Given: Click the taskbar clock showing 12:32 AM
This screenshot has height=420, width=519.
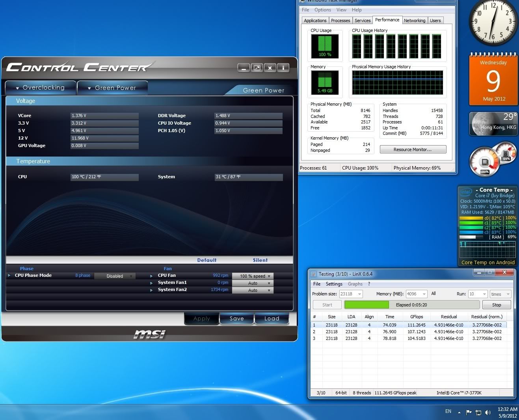Looking at the screenshot, I should pyautogui.click(x=507, y=413).
